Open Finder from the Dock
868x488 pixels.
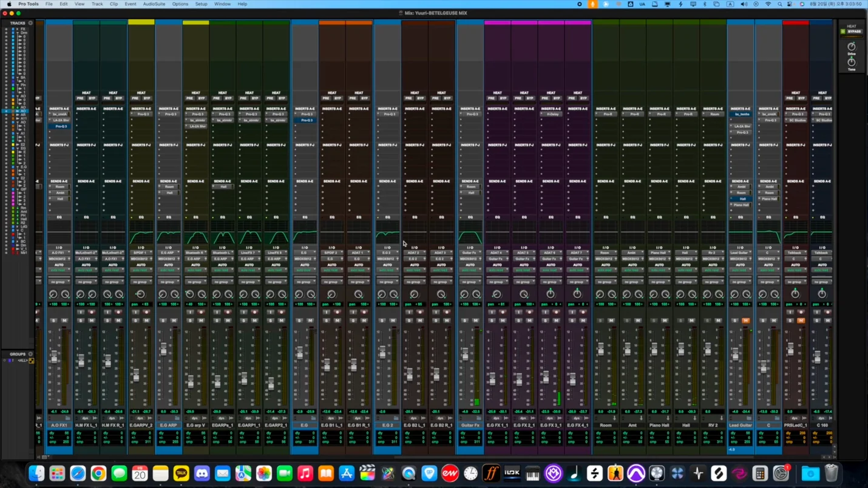point(36,473)
